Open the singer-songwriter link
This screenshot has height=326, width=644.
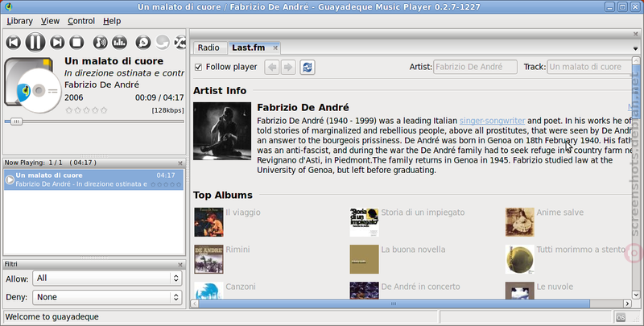point(492,121)
